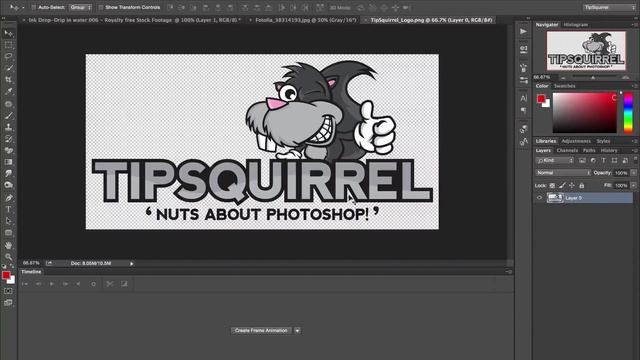Select the Zoom tool
640x360 pixels.
[x=8, y=257]
